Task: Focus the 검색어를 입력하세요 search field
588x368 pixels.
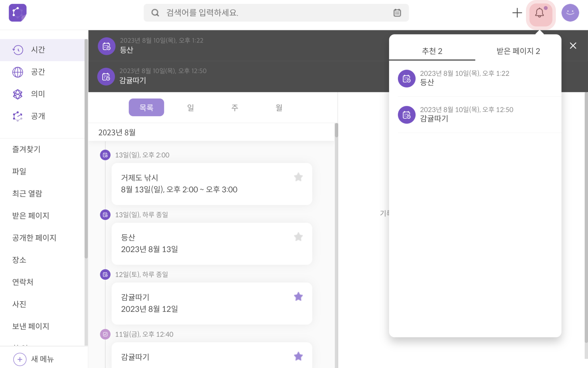Action: tap(276, 13)
